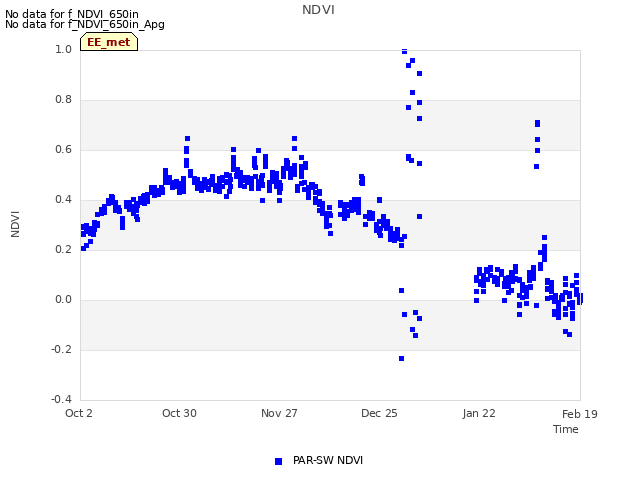This screenshot has width=640, height=480.
Task: Click the Dec 25 x-axis tick label
Action: [379, 413]
